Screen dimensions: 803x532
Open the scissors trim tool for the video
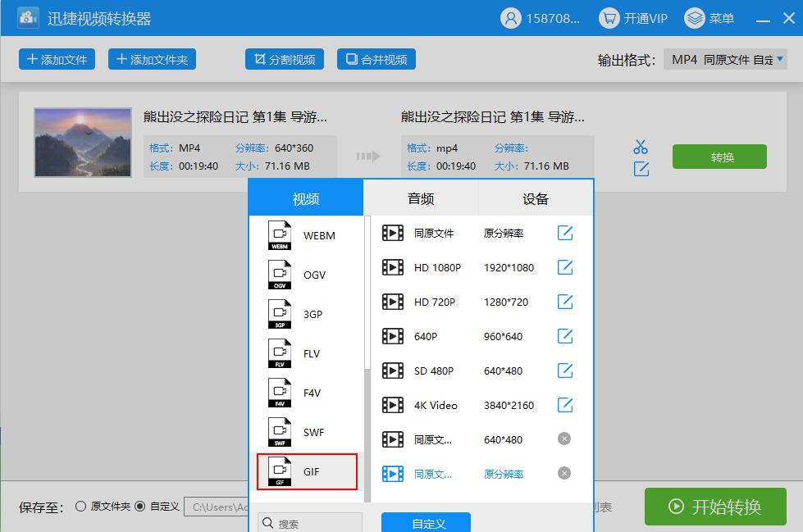[640, 145]
